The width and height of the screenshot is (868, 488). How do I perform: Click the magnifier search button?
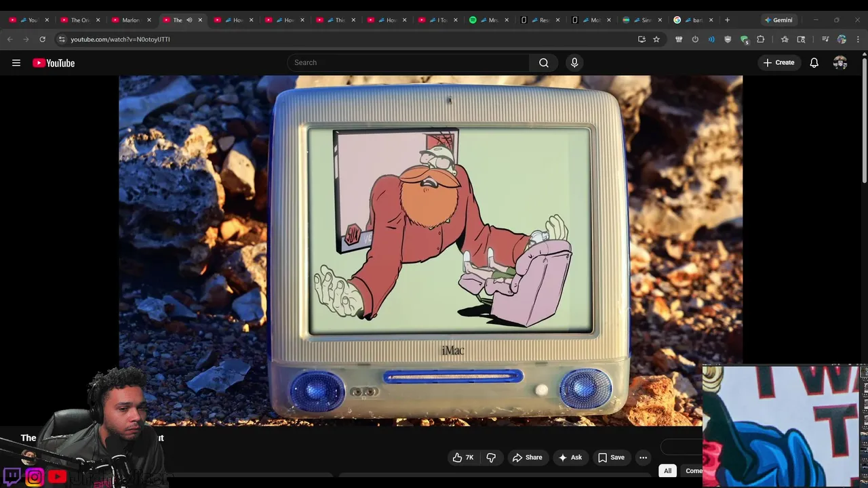(544, 62)
